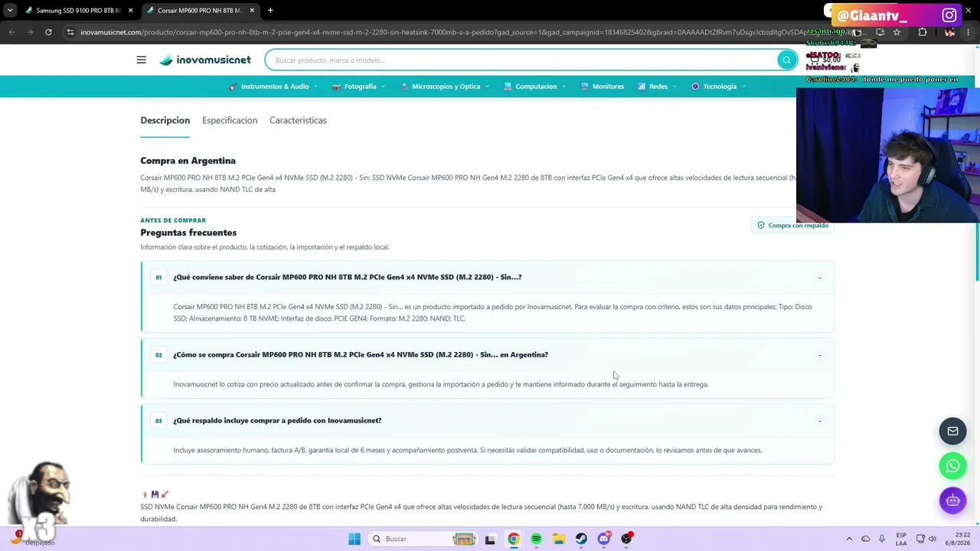Collapse the '¿Qué conviene saber' FAQ item

[x=488, y=277]
